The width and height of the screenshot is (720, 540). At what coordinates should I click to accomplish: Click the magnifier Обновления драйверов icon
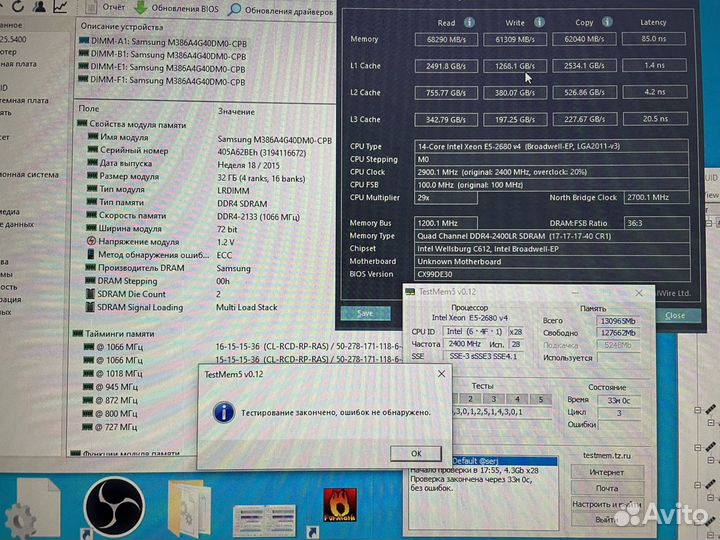(x=234, y=9)
